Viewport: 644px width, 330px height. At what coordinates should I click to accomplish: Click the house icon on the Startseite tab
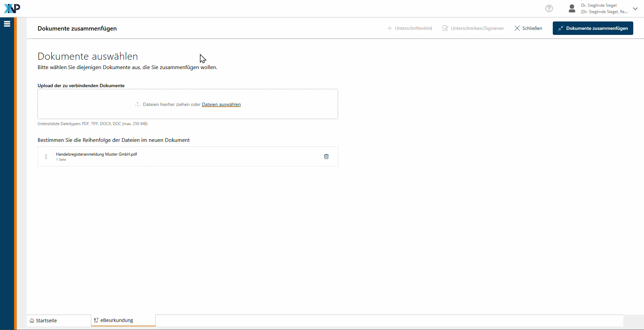click(x=32, y=321)
